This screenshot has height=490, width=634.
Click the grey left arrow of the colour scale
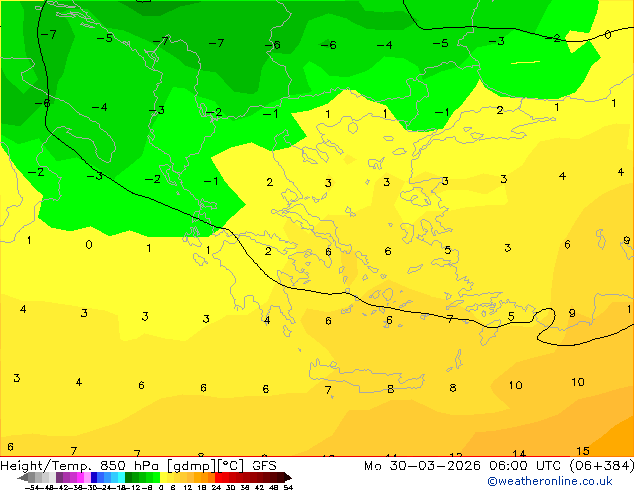[23, 477]
